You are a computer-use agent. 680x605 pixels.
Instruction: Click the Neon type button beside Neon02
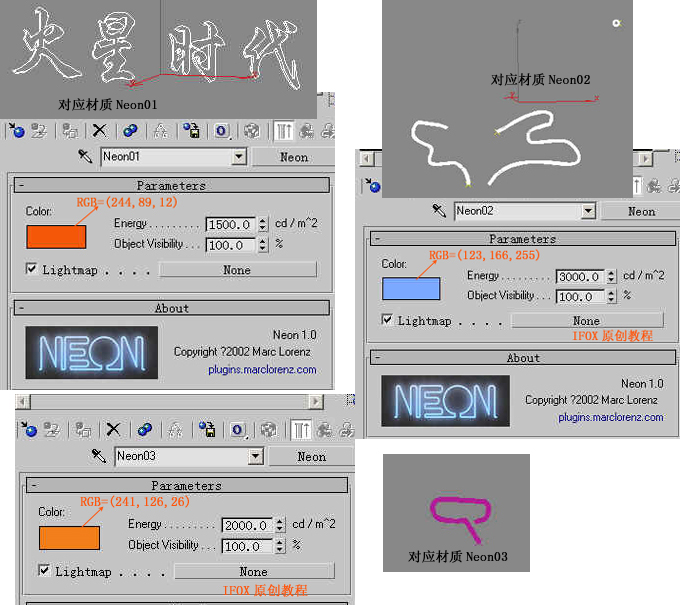[x=641, y=211]
